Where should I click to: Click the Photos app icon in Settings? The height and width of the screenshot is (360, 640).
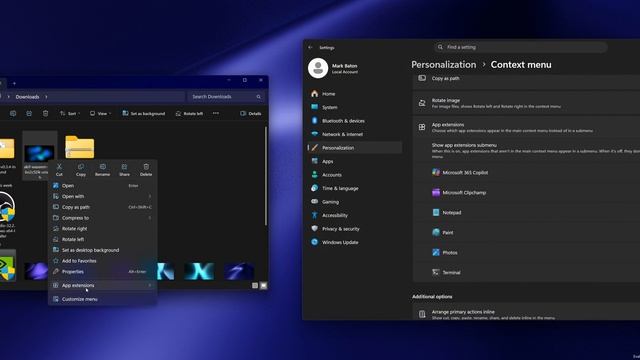(x=436, y=252)
